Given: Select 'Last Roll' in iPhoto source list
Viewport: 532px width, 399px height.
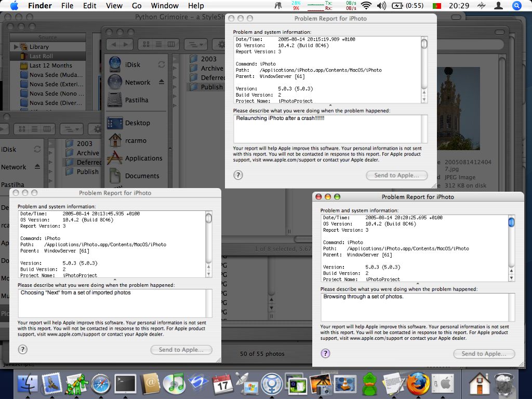Looking at the screenshot, I should tap(47, 56).
